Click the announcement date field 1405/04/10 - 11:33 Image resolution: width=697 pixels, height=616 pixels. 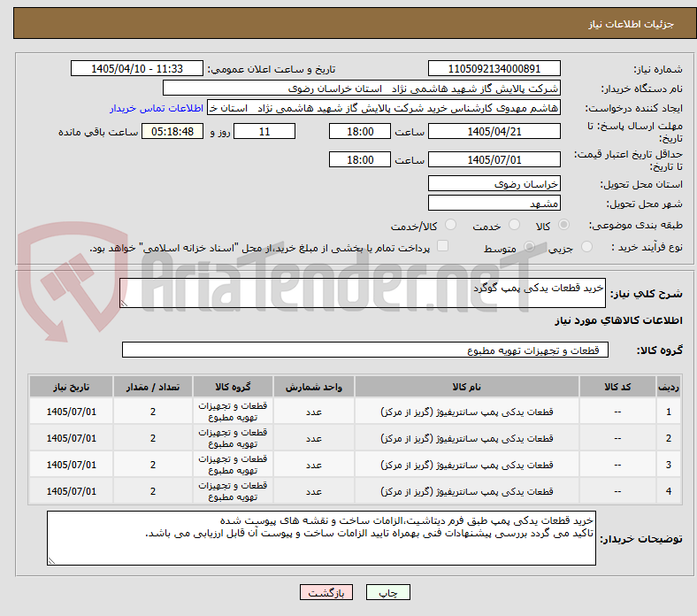(x=137, y=68)
